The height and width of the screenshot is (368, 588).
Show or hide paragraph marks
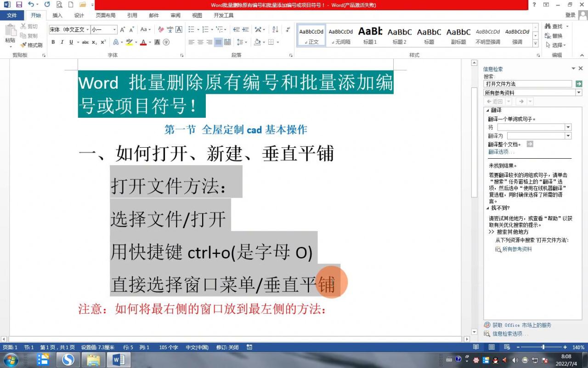[x=288, y=29]
